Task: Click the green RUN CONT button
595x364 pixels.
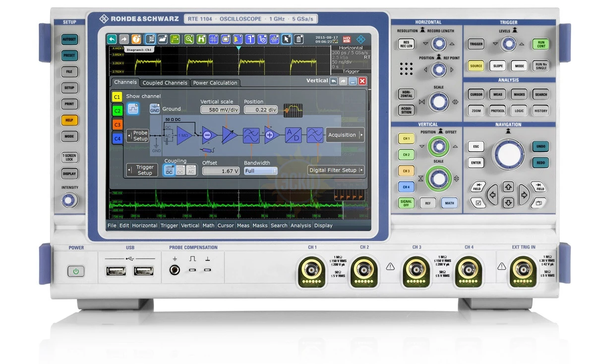Action: 541,44
